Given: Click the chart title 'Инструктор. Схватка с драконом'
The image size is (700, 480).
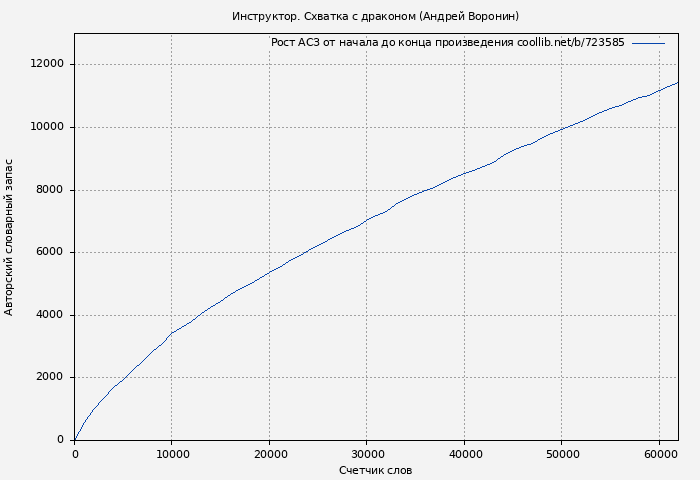Looking at the screenshot, I should [375, 16].
